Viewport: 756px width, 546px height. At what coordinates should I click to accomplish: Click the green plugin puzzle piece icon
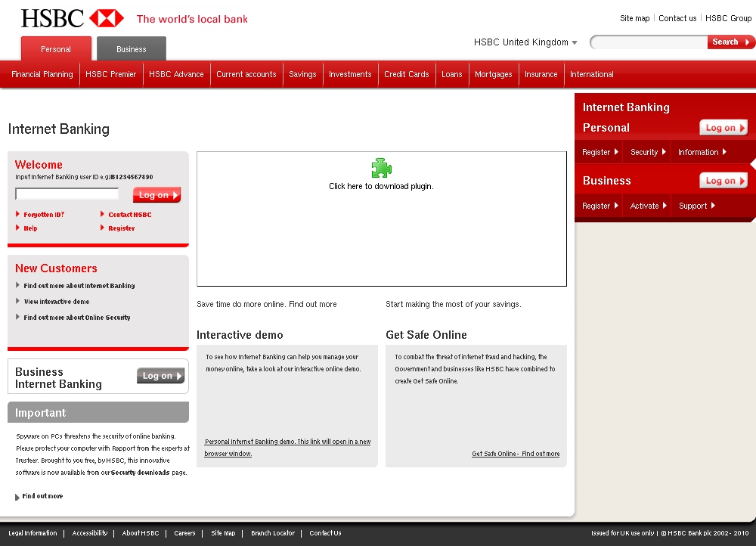click(x=381, y=168)
